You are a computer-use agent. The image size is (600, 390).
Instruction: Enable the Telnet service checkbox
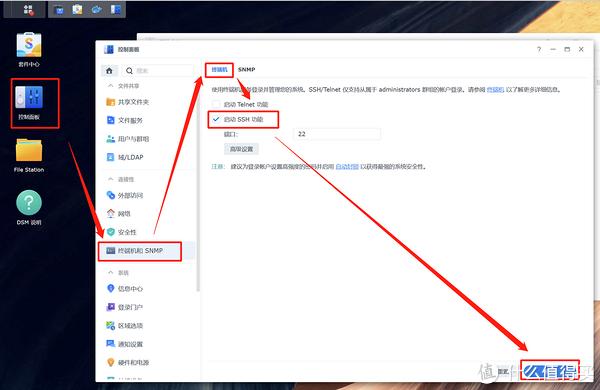coord(216,104)
